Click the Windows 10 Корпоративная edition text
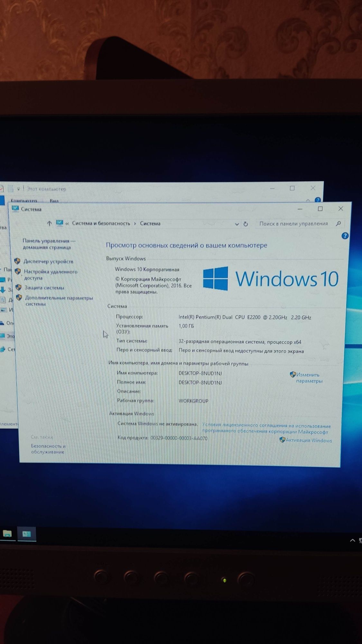This screenshot has height=644, width=362. coord(147,269)
